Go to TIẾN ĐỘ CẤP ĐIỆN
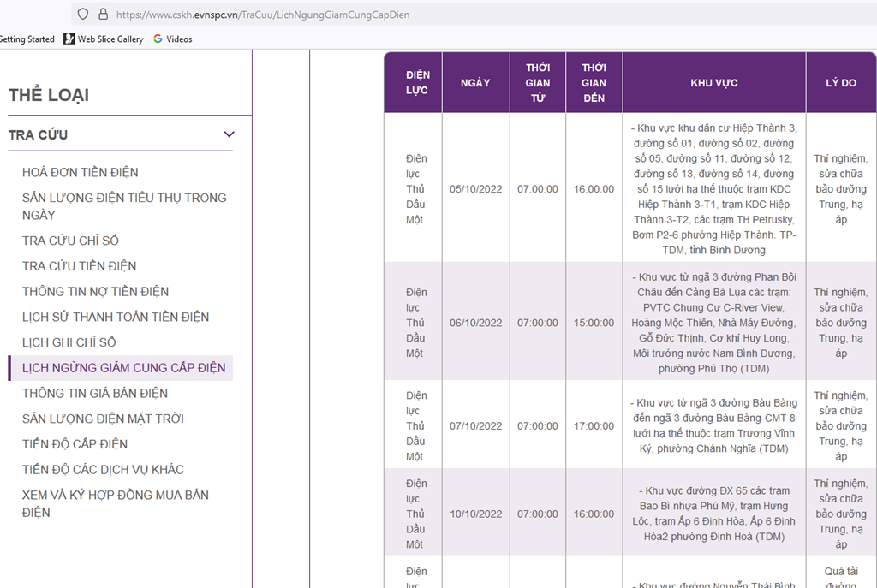The image size is (877, 588). pos(75,444)
